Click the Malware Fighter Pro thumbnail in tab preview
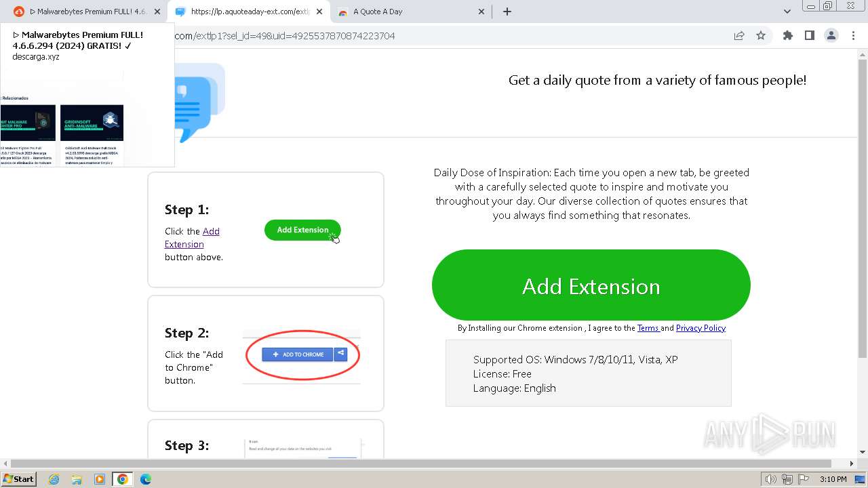The image size is (868, 488). pos(28,123)
